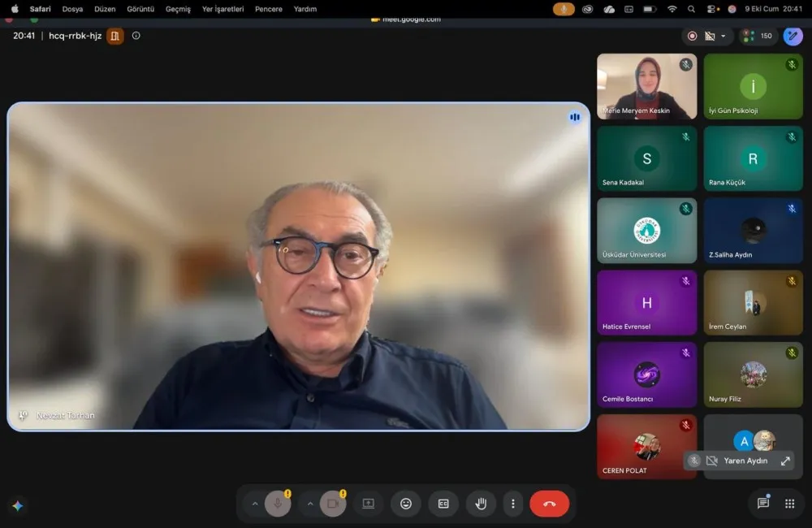Select Merie Meryem Keskin video tile
Viewport: 812px width, 528px height.
[647, 87]
